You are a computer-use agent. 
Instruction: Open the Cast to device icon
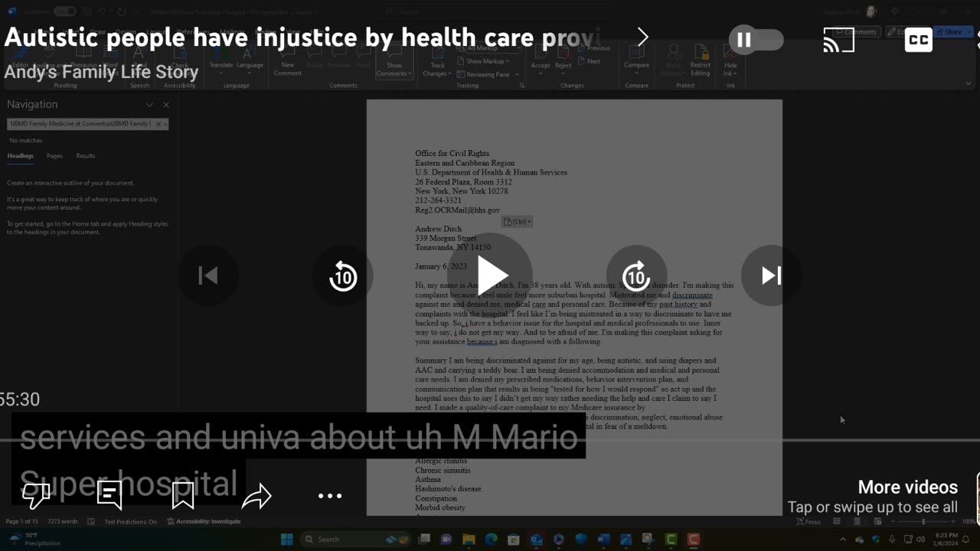click(x=838, y=40)
